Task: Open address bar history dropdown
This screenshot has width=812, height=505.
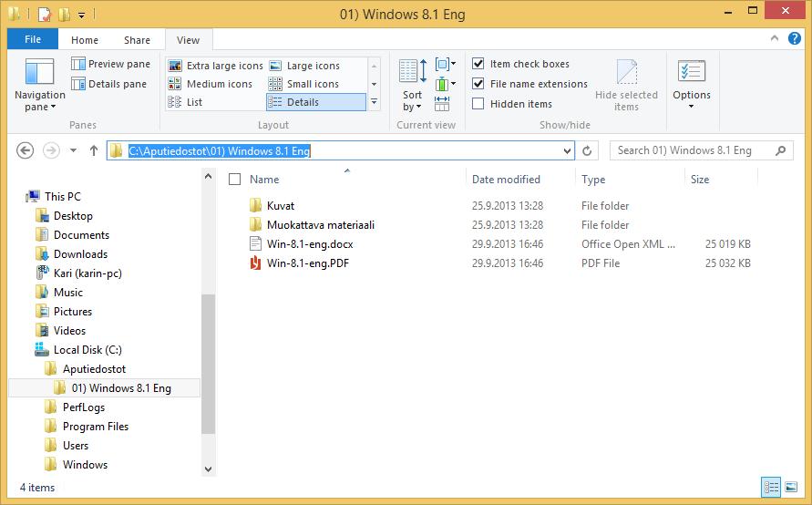Action: pos(567,150)
